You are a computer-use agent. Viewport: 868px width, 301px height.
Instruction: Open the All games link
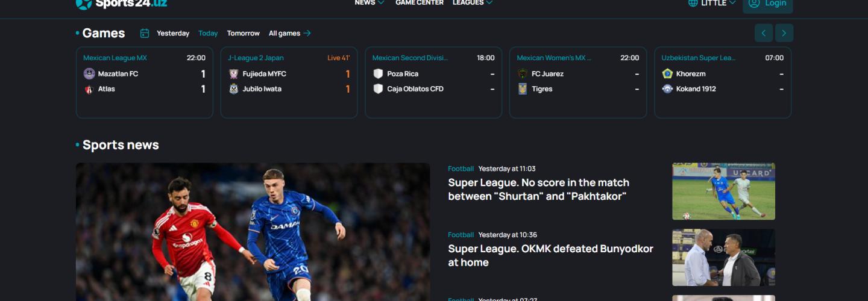coord(290,33)
